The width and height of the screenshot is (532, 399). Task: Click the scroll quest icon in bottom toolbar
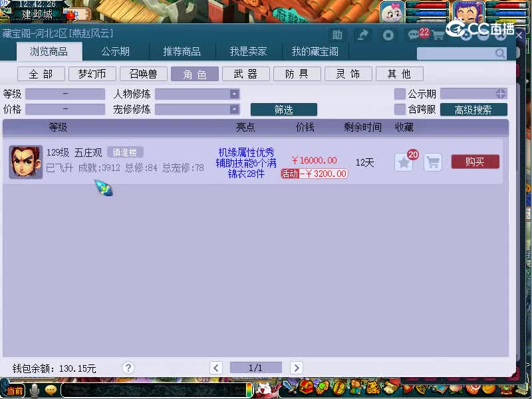pos(390,387)
